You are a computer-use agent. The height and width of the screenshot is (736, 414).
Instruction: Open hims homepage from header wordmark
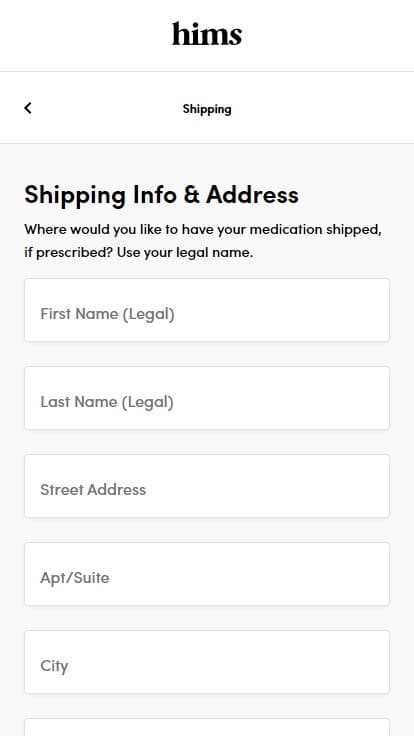coord(207,34)
